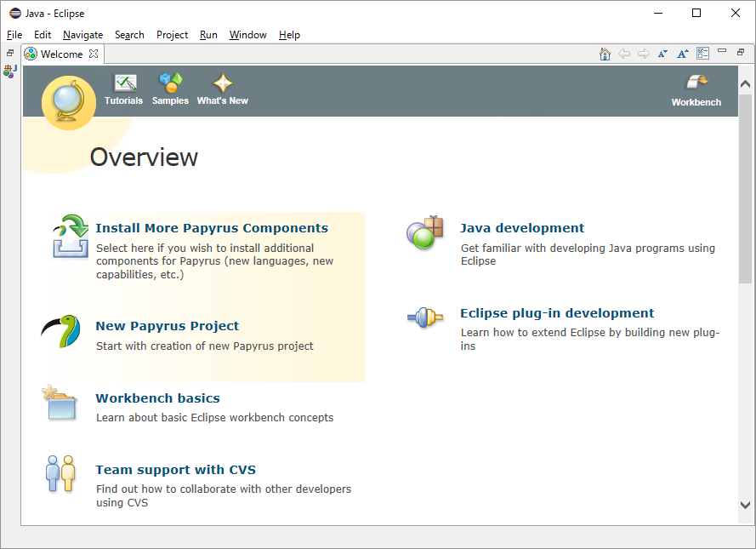
Task: Click the Overview globe icon
Action: pos(68,102)
